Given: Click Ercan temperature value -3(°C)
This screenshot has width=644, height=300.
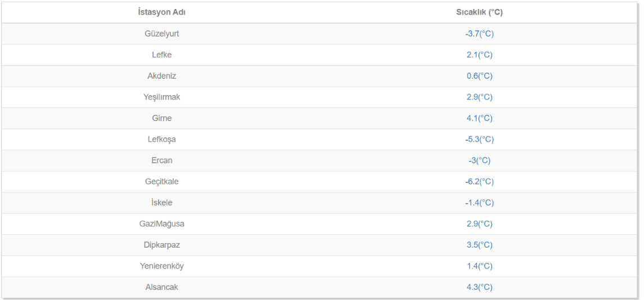Looking at the screenshot, I should coord(479,160).
